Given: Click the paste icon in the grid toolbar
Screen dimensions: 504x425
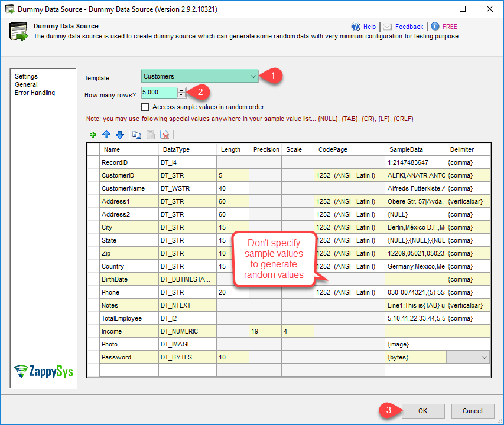Looking at the screenshot, I should tap(150, 135).
